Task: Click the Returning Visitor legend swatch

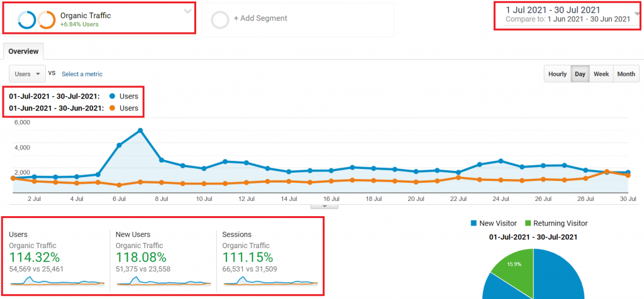Action: pos(528,224)
